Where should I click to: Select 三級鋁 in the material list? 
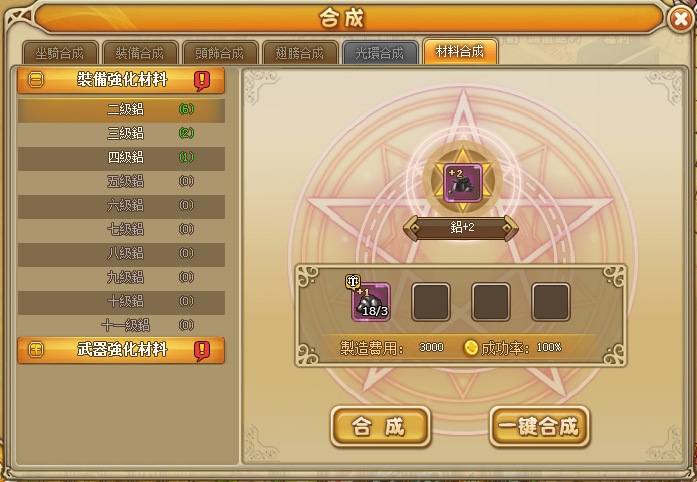point(121,133)
